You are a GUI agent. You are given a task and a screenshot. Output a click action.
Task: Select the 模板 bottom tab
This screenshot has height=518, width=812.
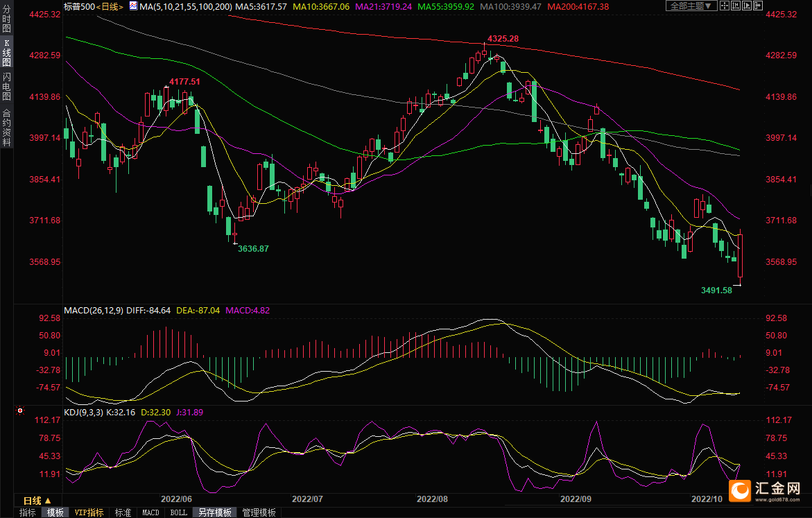tap(55, 512)
